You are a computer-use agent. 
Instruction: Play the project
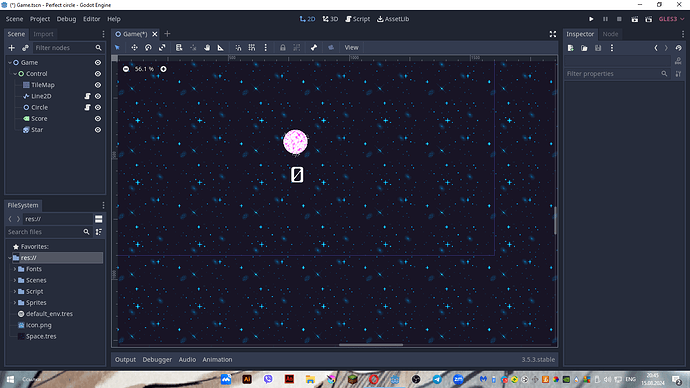(x=591, y=19)
